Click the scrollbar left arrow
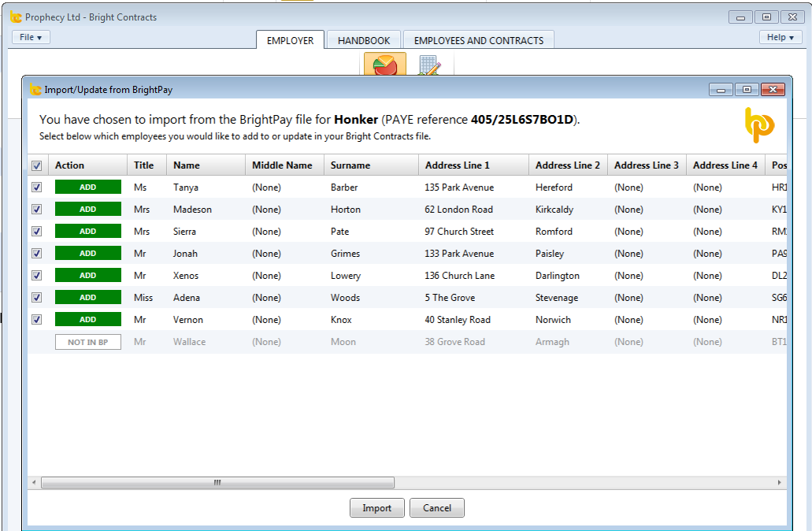This screenshot has width=812, height=531. [34, 482]
